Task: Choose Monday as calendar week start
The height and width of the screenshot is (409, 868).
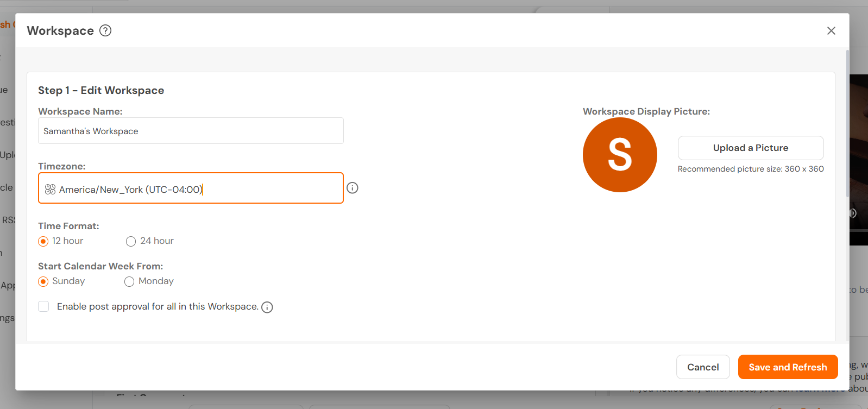Action: pos(129,281)
